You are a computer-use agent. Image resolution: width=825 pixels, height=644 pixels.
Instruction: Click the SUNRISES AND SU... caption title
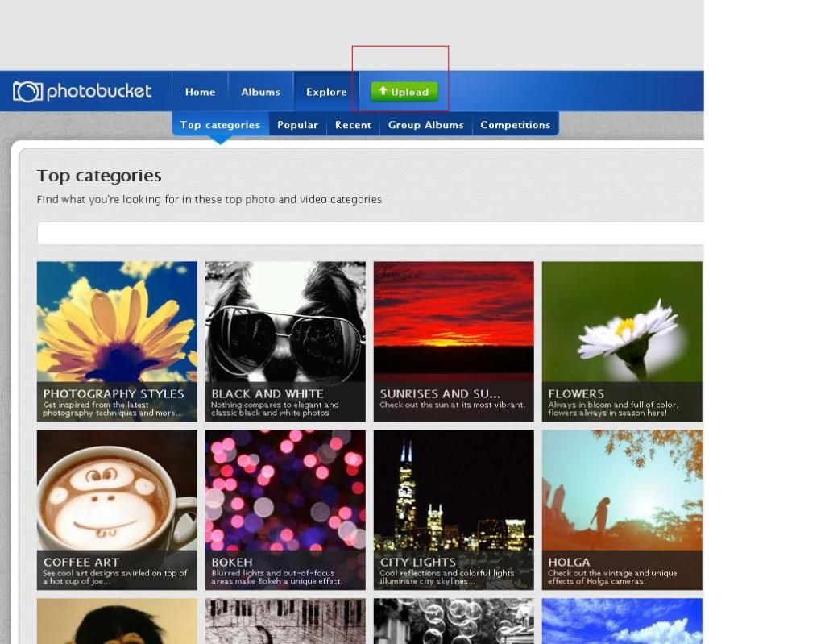point(441,393)
